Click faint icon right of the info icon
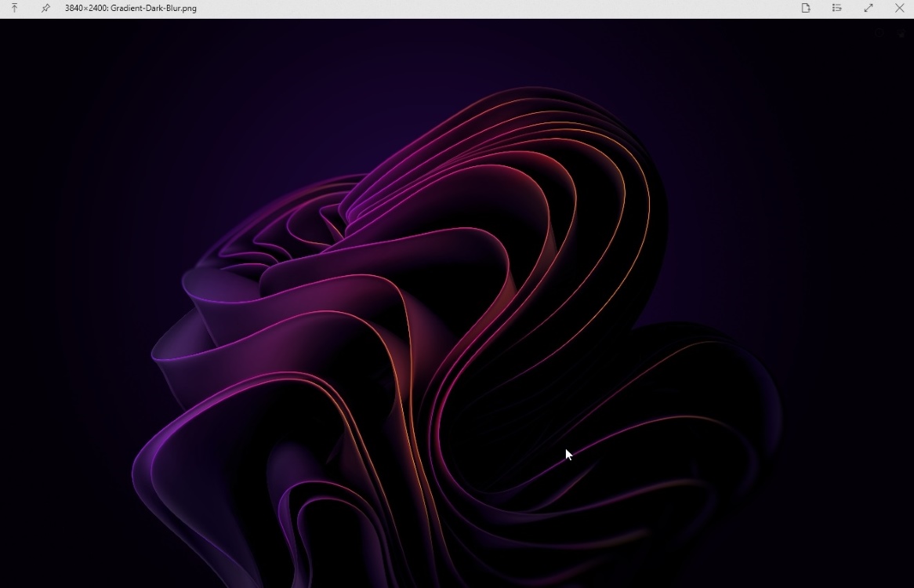This screenshot has width=914, height=588. (x=901, y=34)
